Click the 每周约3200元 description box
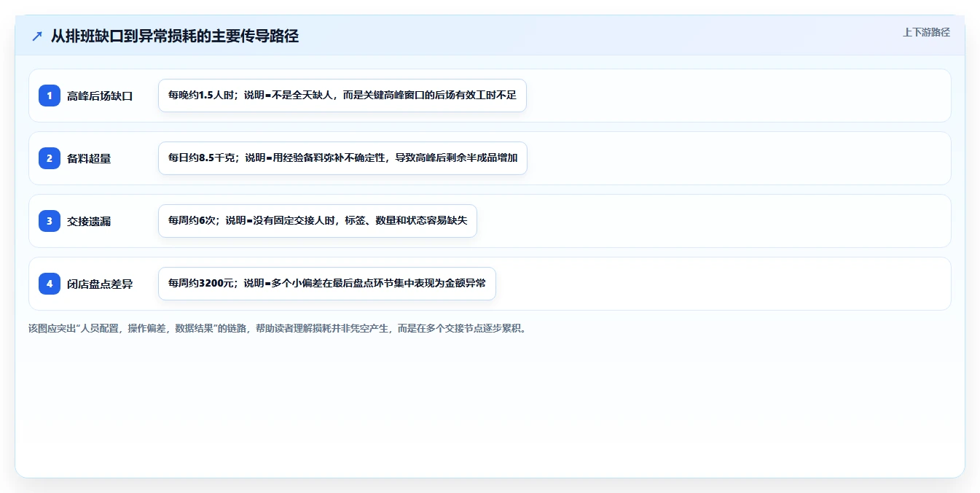Viewport: 980px width, 493px height. tap(327, 284)
